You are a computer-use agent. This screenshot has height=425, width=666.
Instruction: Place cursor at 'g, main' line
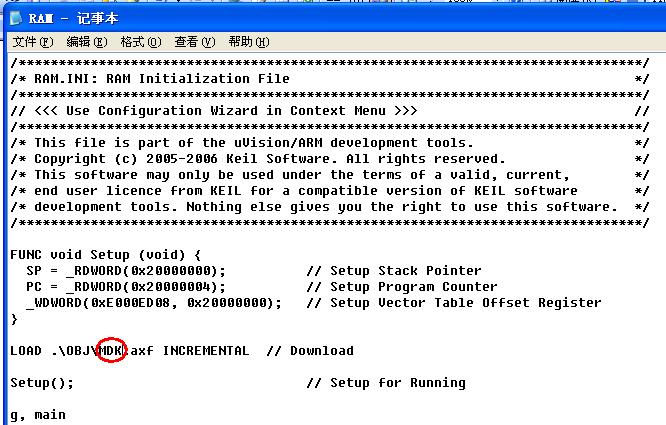point(38,415)
